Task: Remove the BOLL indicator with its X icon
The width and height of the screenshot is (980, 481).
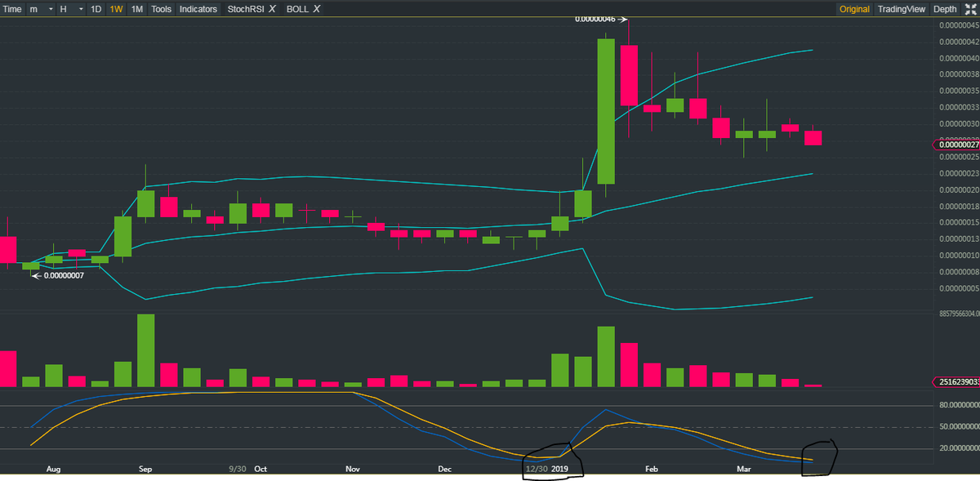Action: coord(314,9)
